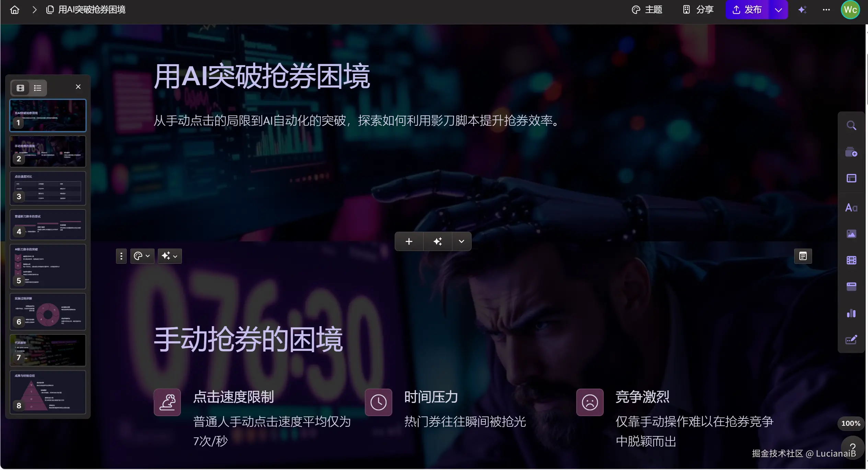Image resolution: width=868 pixels, height=470 pixels.
Task: Open the video embed tool in right sidebar
Action: click(852, 260)
